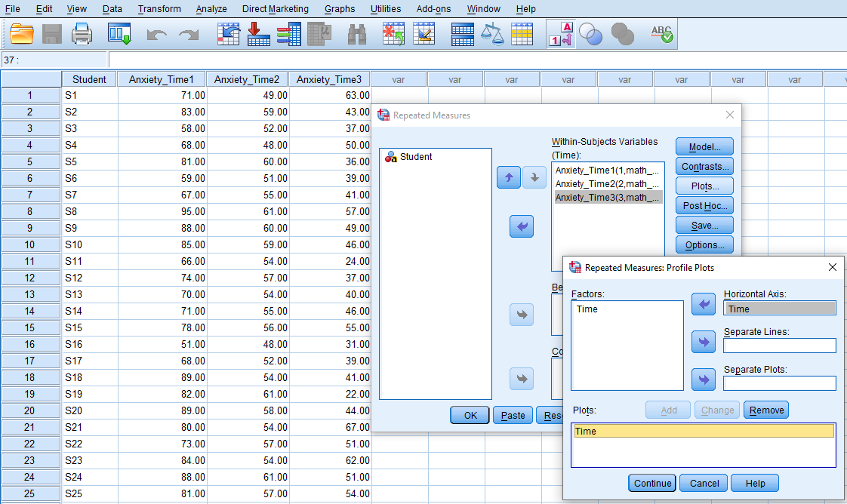Move variable down with down arrow button
847x504 pixels.
pos(534,177)
